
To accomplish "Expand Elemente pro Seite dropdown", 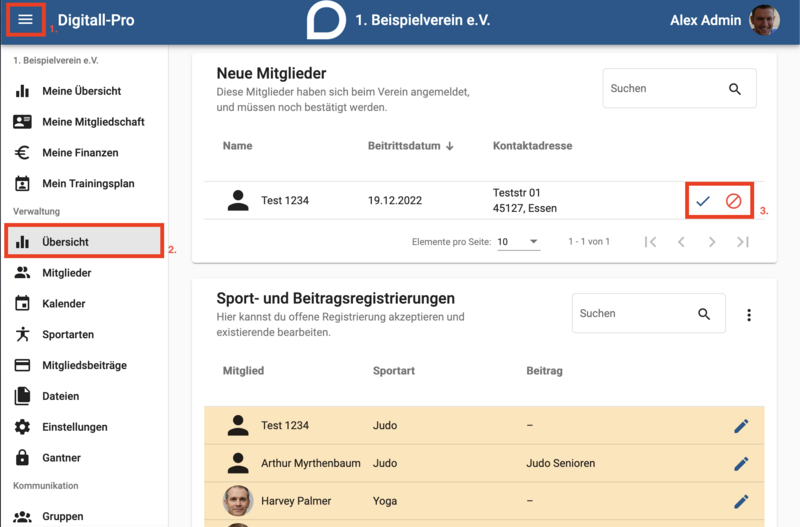I will (x=519, y=242).
